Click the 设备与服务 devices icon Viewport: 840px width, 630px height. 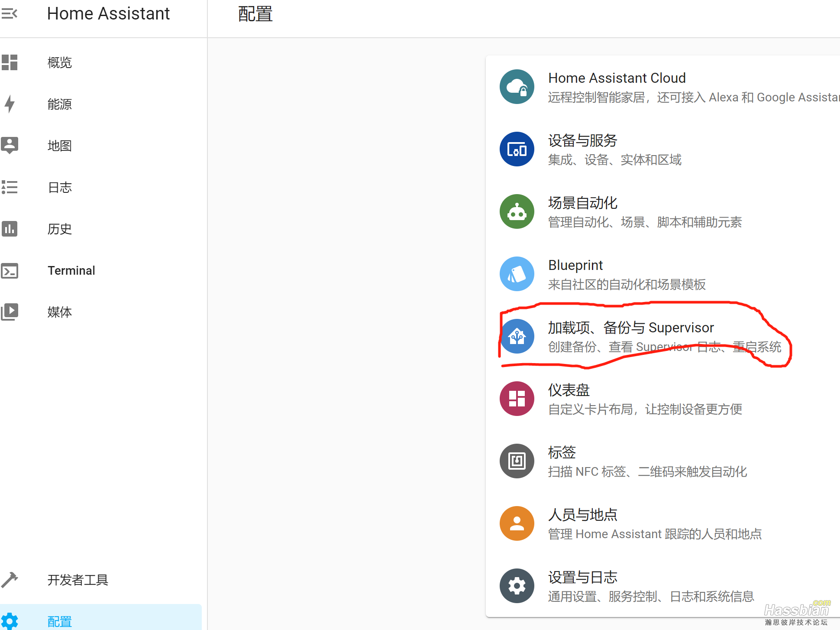click(x=517, y=149)
